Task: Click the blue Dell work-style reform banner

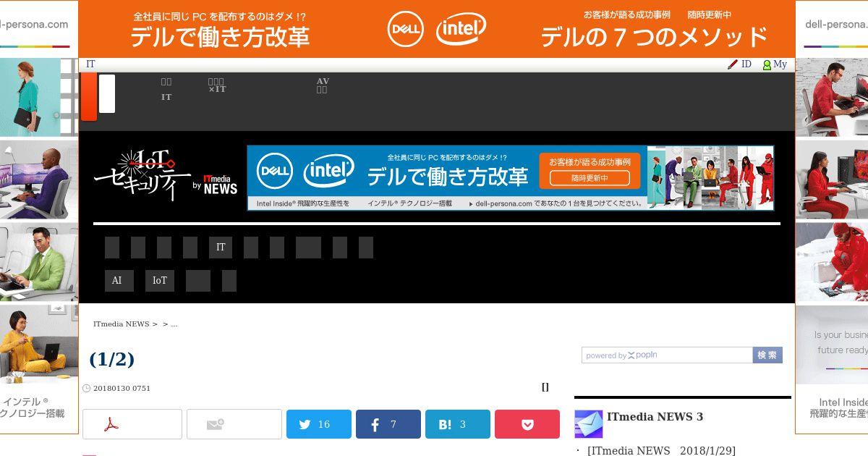Action: coord(511,178)
